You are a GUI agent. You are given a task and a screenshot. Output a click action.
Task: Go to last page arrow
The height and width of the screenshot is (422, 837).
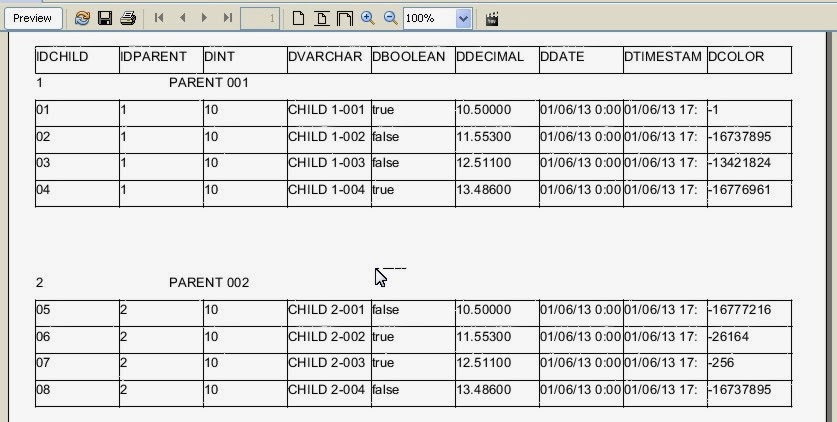click(228, 18)
